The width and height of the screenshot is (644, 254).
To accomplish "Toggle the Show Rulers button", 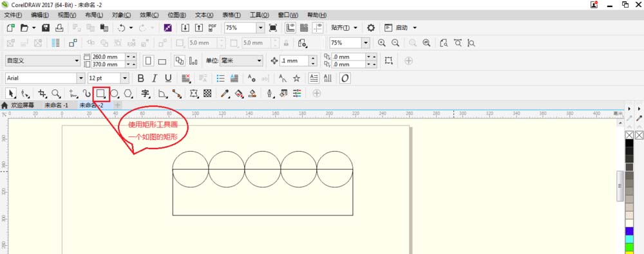I will [x=291, y=28].
